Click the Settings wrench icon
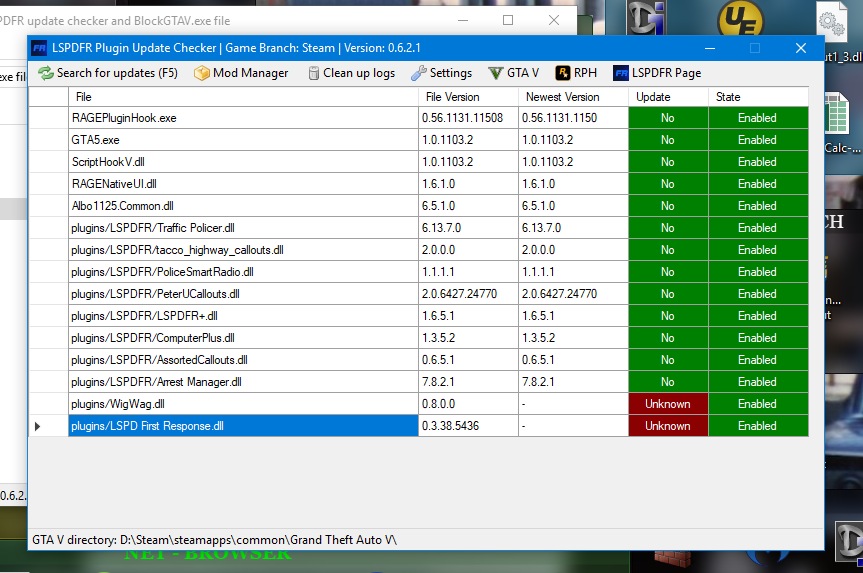The height and width of the screenshot is (573, 863). point(419,73)
